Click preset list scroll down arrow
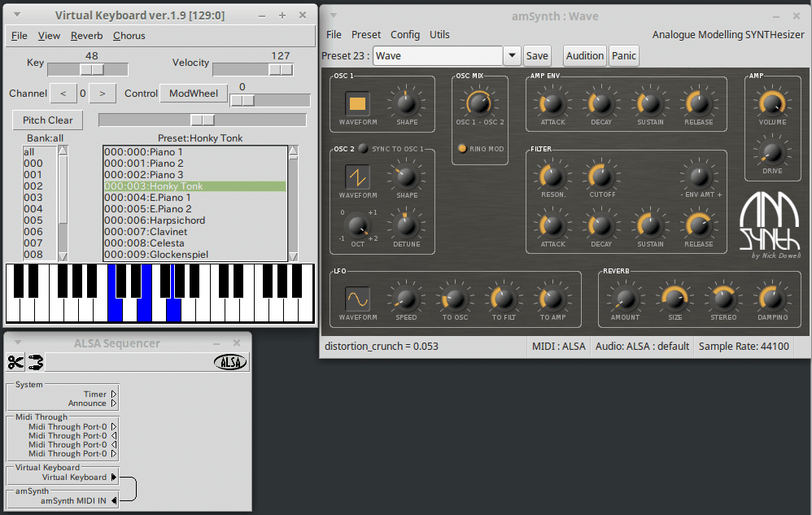The width and height of the screenshot is (812, 515). [x=293, y=256]
